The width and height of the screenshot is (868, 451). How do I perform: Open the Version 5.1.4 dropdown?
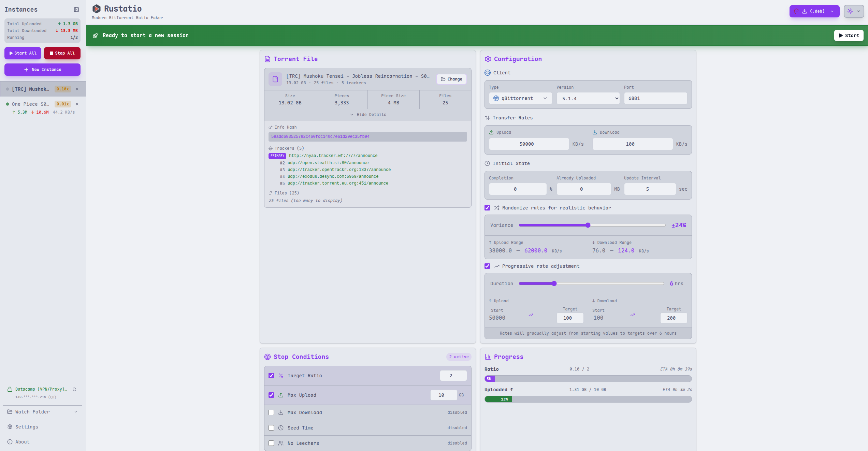(x=588, y=98)
